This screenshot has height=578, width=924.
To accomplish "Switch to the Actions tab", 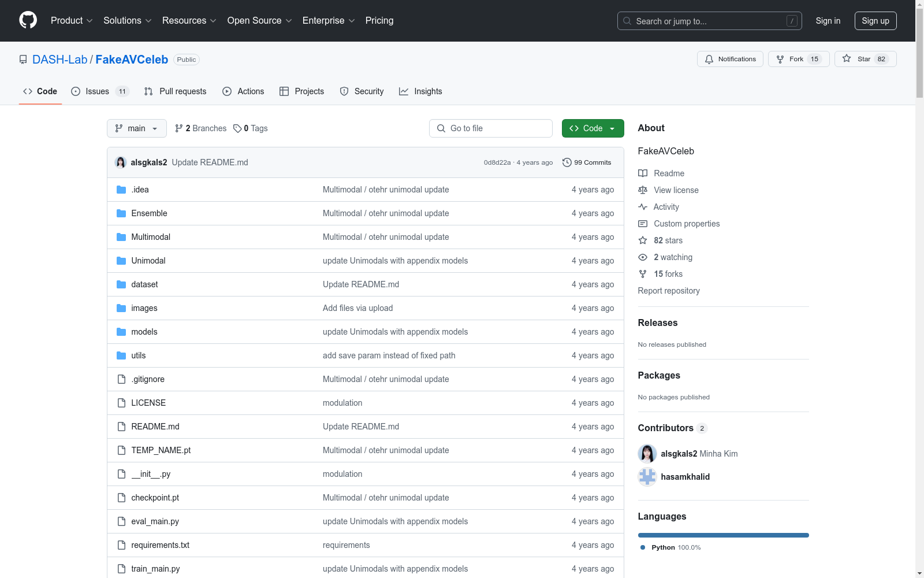I will [243, 91].
